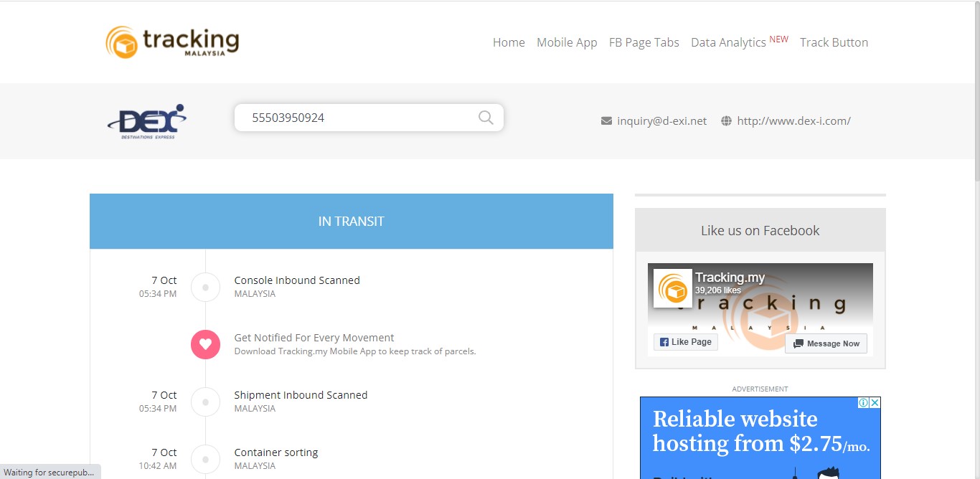Click the envelope icon beside inquiry email

[606, 121]
